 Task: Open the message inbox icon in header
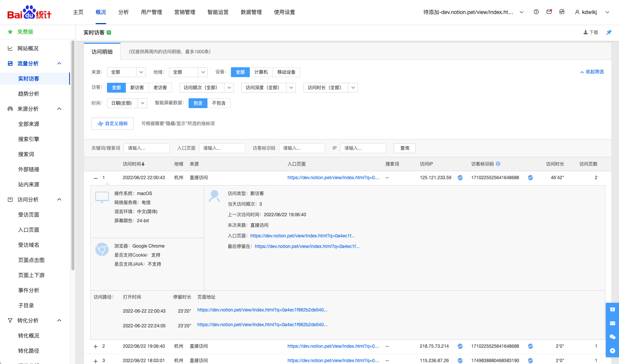(549, 12)
